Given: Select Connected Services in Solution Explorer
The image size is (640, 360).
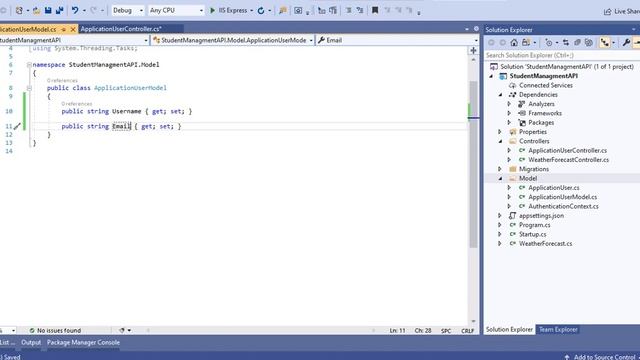Looking at the screenshot, I should pyautogui.click(x=546, y=85).
